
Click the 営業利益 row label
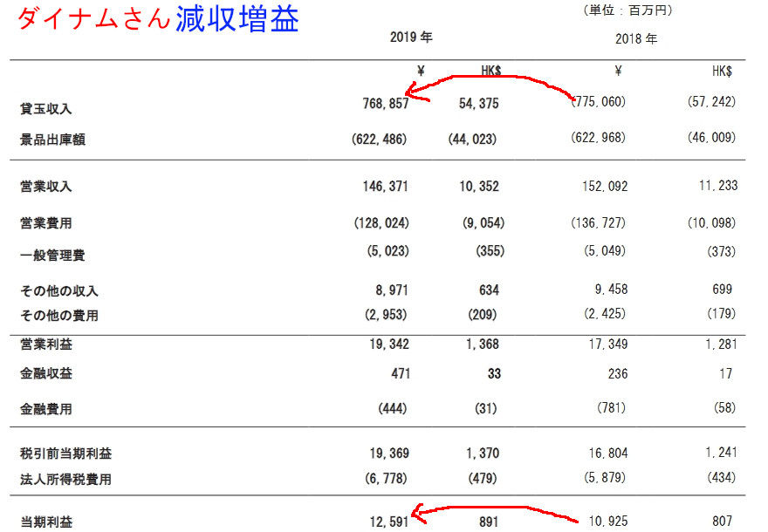tap(46, 344)
